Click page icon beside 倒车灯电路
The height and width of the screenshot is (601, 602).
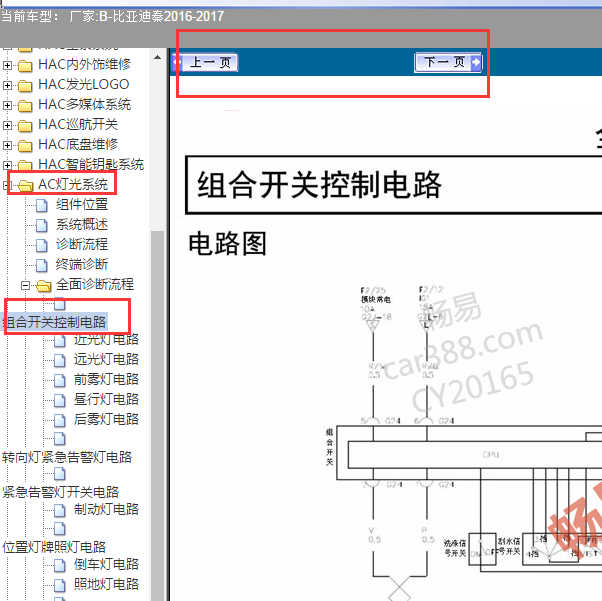[x=60, y=565]
